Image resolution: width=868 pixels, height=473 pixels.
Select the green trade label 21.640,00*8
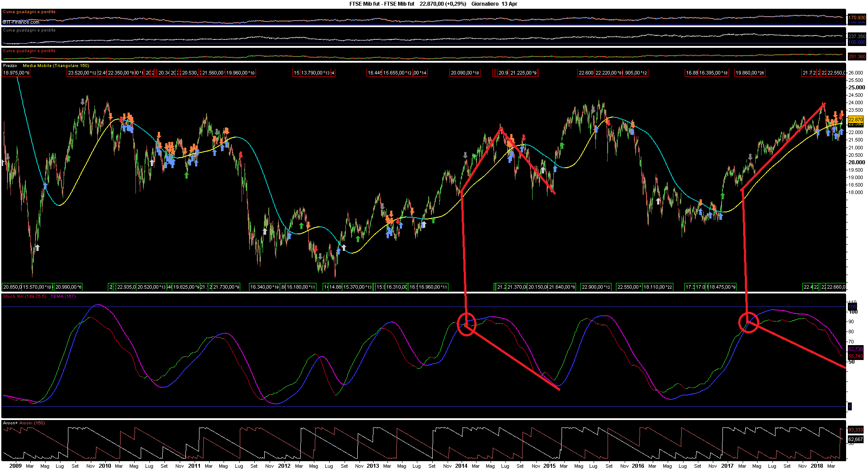click(562, 287)
